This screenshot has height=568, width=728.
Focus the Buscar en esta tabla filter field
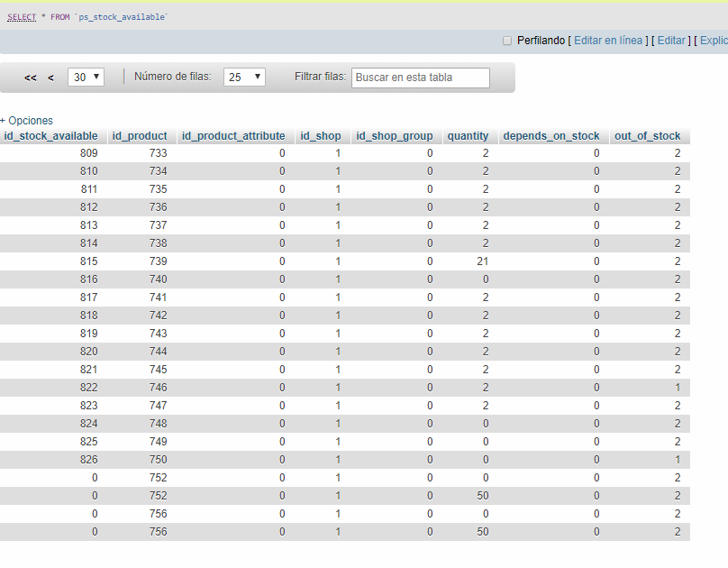coord(421,78)
